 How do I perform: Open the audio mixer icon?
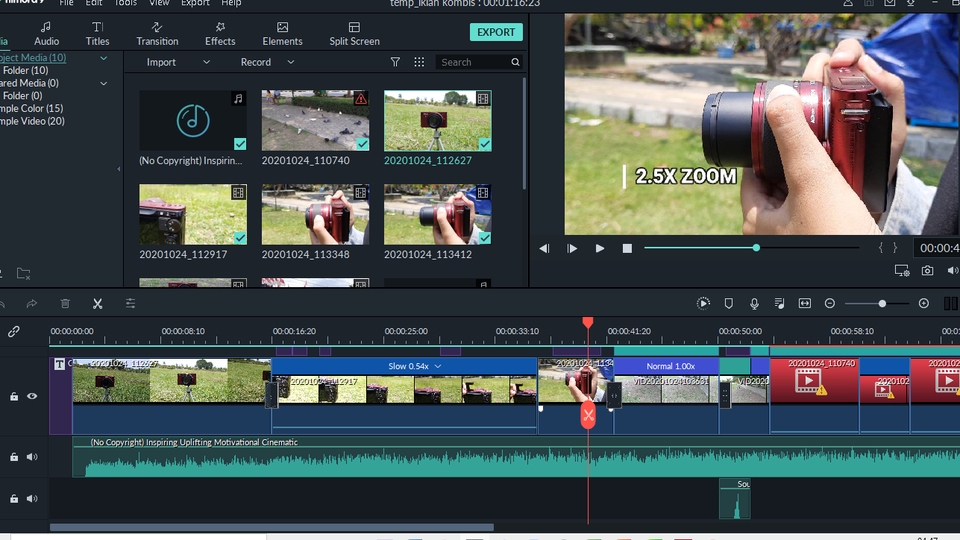(779, 303)
